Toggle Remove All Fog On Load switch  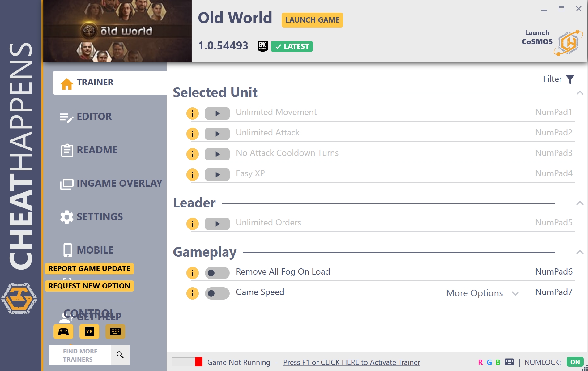pos(217,273)
